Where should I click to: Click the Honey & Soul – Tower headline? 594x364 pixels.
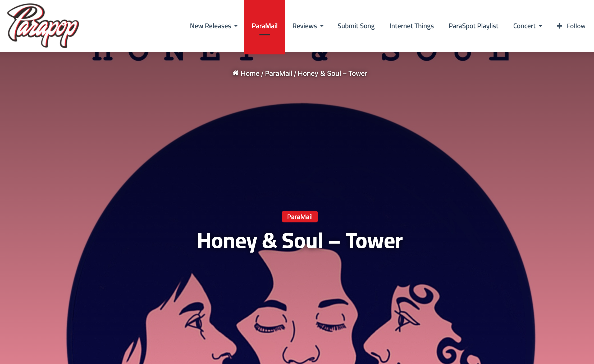click(300, 241)
